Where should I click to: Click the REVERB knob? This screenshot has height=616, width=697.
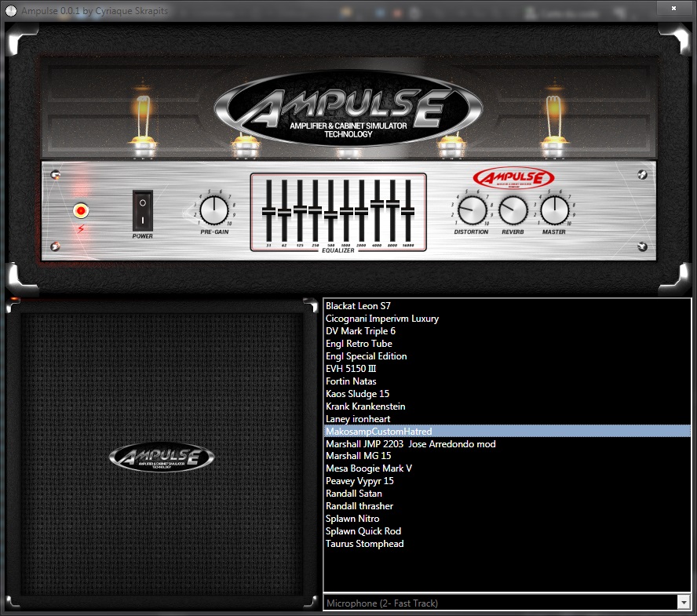tap(513, 210)
